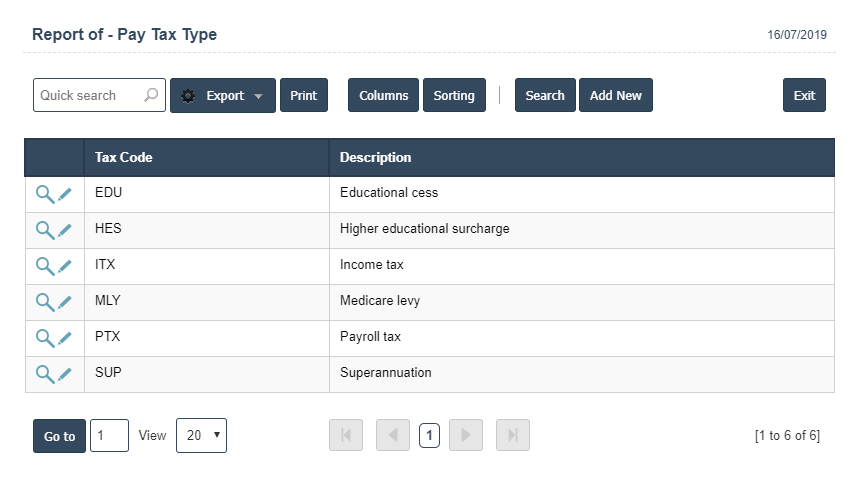Click the Quick search input field
Viewport: 852px width, 488px height.
(88, 96)
